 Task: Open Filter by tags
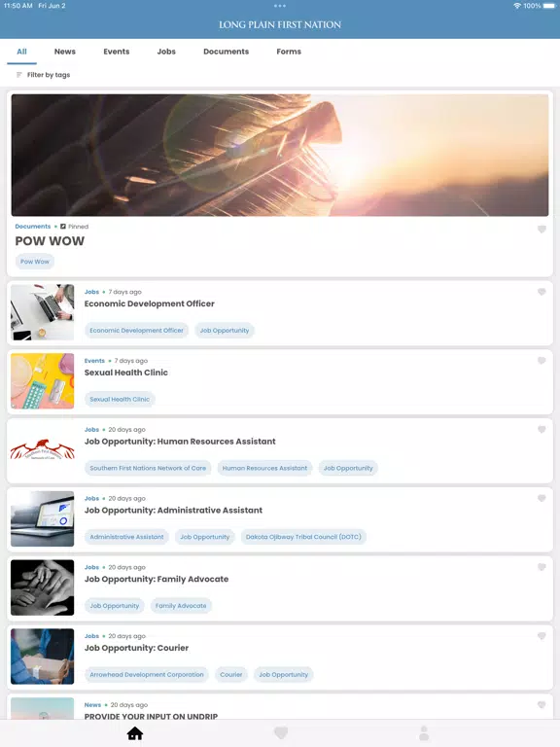[44, 75]
